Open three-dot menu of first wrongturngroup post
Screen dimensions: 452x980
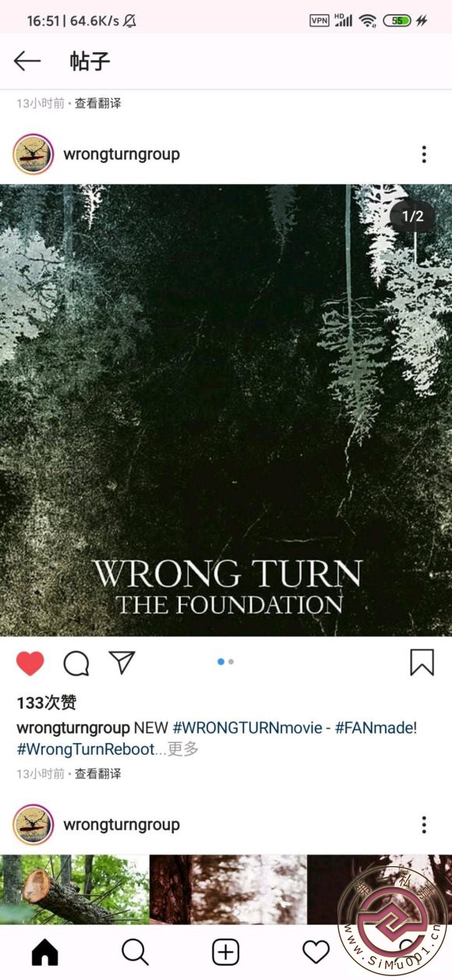pos(424,154)
